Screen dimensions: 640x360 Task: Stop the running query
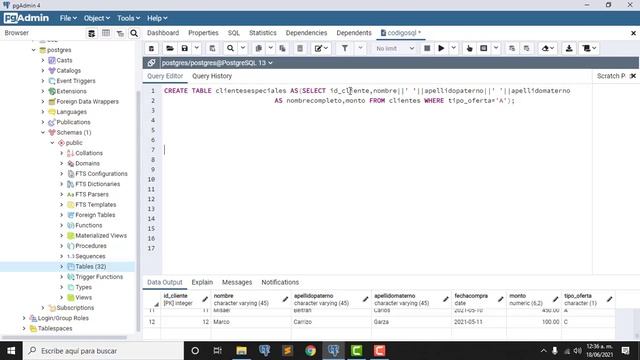[x=427, y=49]
